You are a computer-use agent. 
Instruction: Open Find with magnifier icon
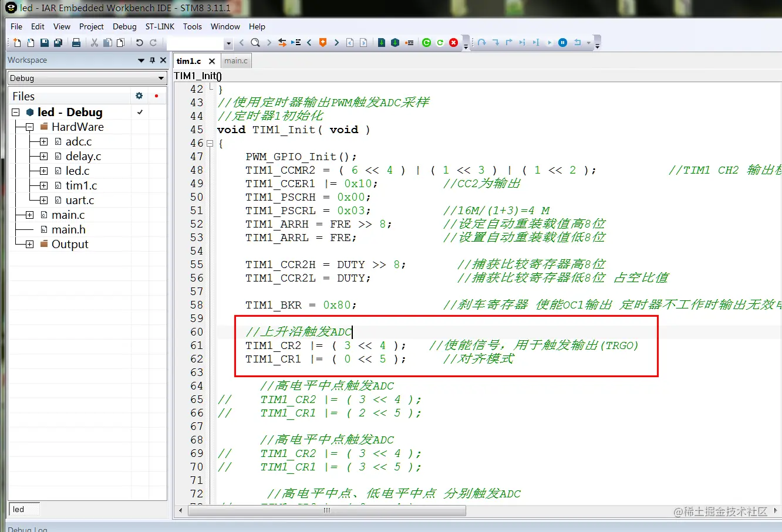tap(255, 42)
